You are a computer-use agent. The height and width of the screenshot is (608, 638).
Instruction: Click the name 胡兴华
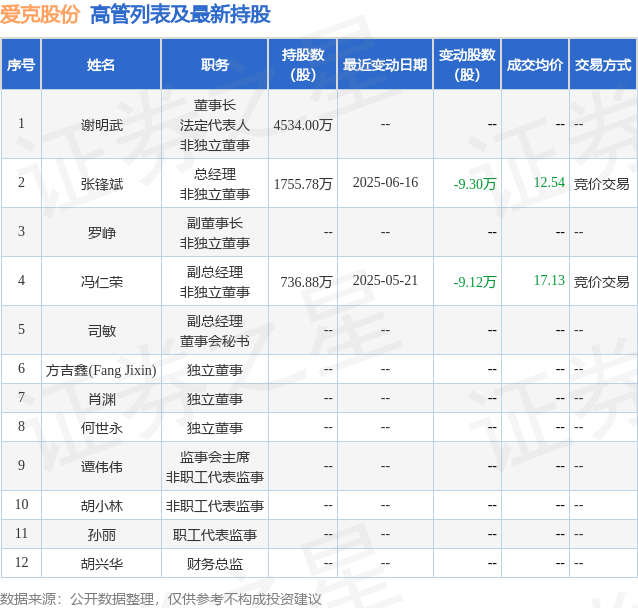102,564
